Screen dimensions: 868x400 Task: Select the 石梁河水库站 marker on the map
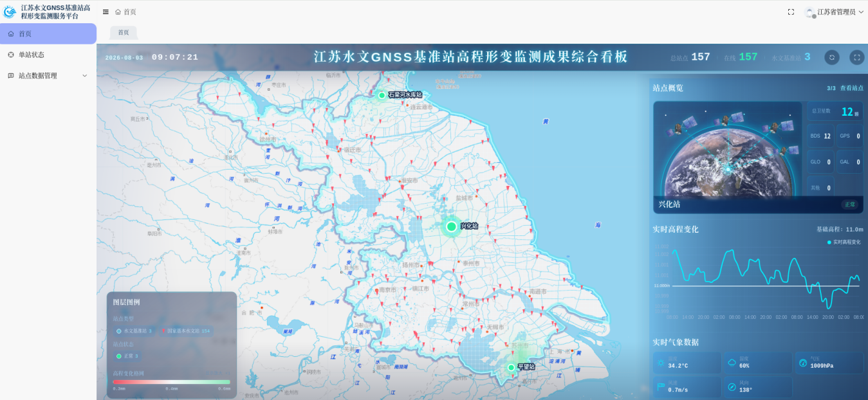tap(382, 95)
